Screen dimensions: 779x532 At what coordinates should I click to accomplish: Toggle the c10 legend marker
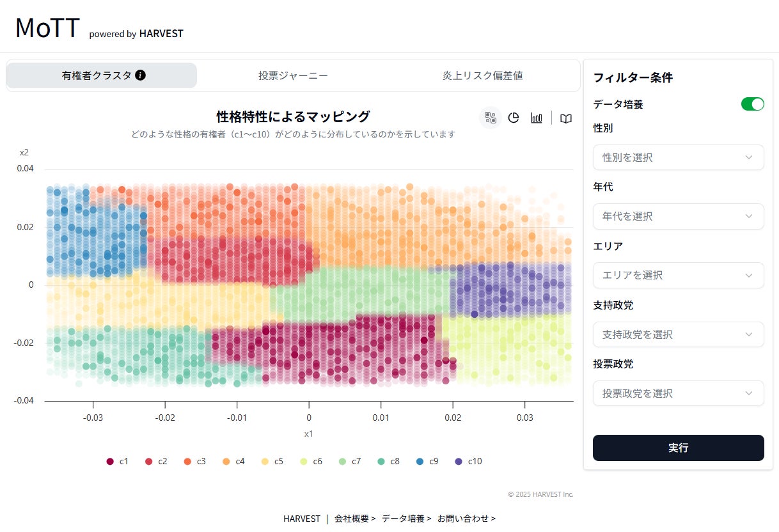[x=459, y=462]
